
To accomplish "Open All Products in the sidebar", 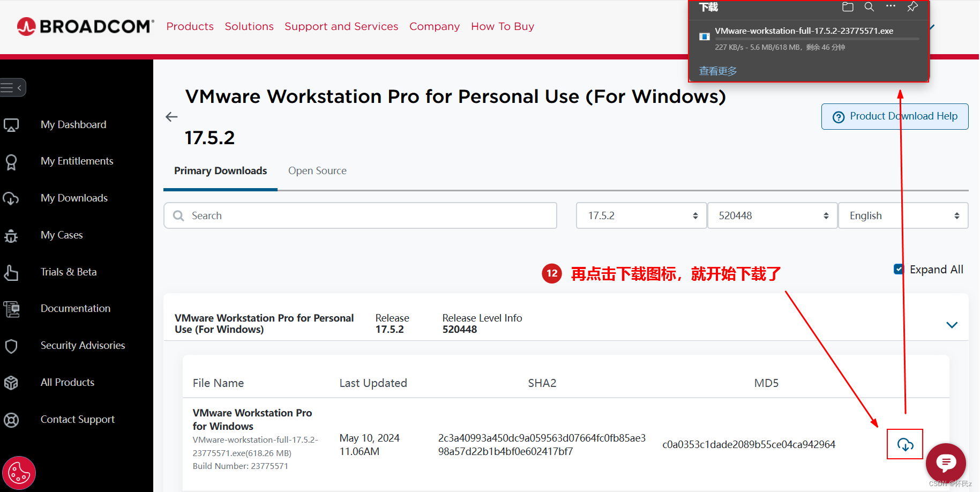I will point(68,382).
